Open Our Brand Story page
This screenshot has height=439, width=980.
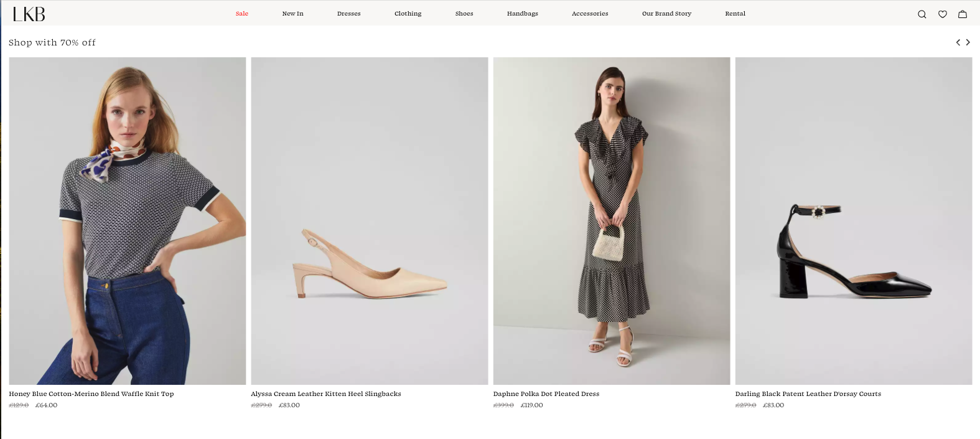(666, 14)
